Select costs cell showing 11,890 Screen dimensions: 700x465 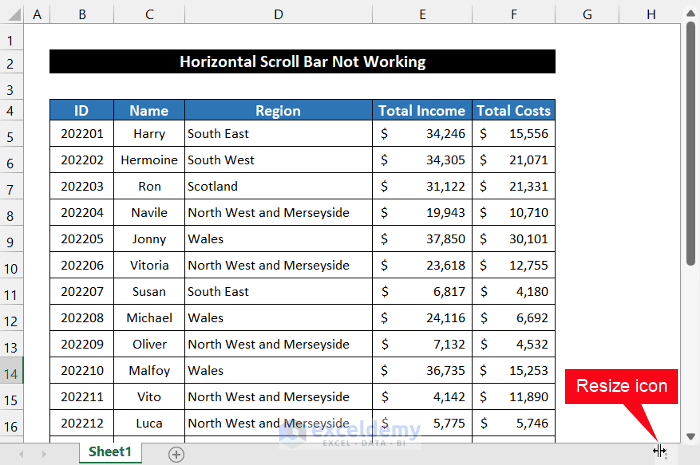click(x=514, y=397)
